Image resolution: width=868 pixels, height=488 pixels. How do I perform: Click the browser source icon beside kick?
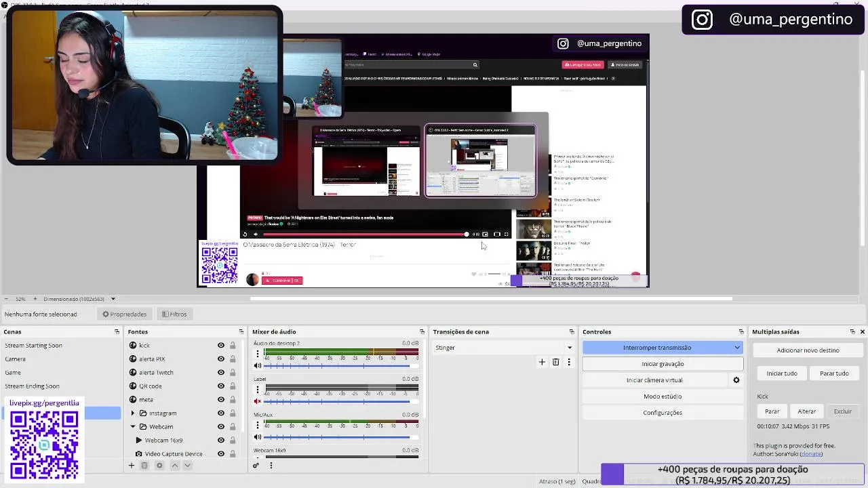pos(133,345)
